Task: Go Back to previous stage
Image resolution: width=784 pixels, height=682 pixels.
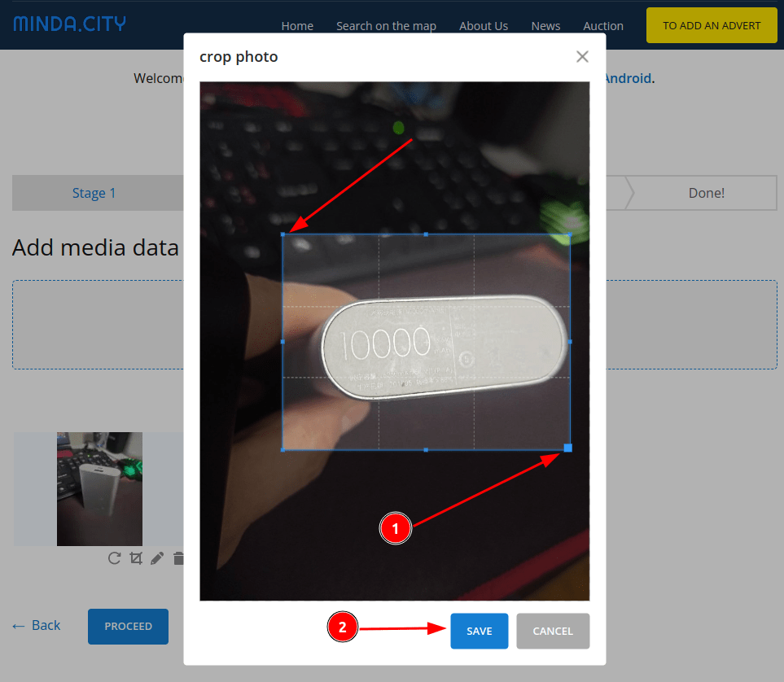Action: (x=37, y=626)
